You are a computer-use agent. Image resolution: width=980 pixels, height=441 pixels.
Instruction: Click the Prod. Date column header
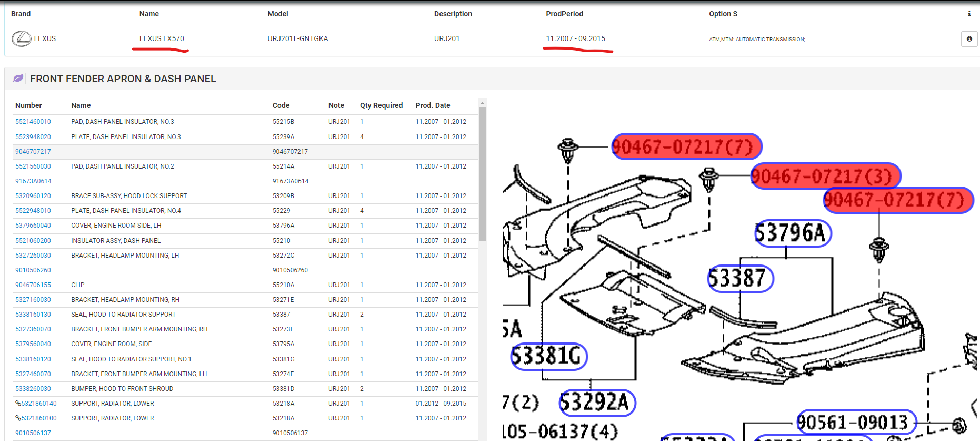pos(433,105)
